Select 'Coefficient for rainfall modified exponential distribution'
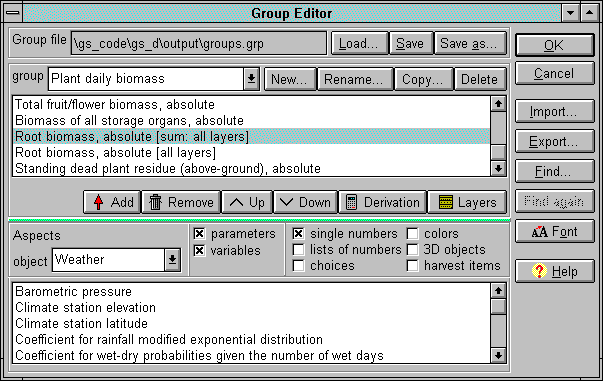Image resolution: width=603 pixels, height=381 pixels. coord(251,339)
